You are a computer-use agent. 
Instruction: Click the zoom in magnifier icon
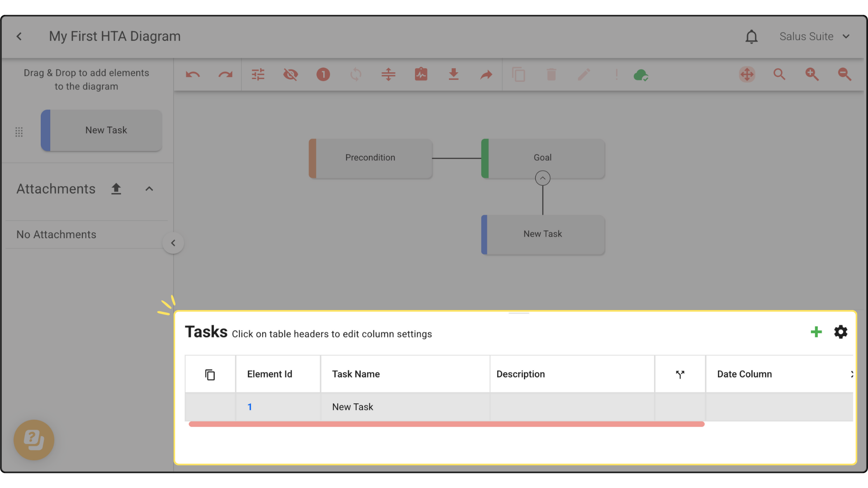pyautogui.click(x=812, y=75)
